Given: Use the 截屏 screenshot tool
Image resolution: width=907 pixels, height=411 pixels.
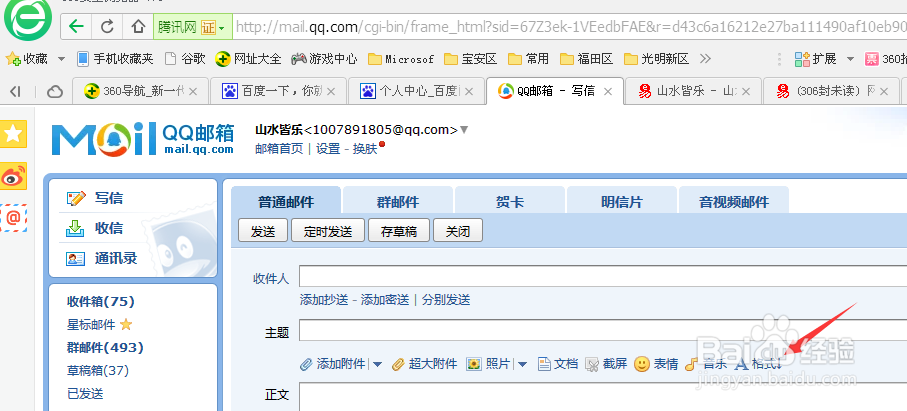Looking at the screenshot, I should click(x=606, y=364).
